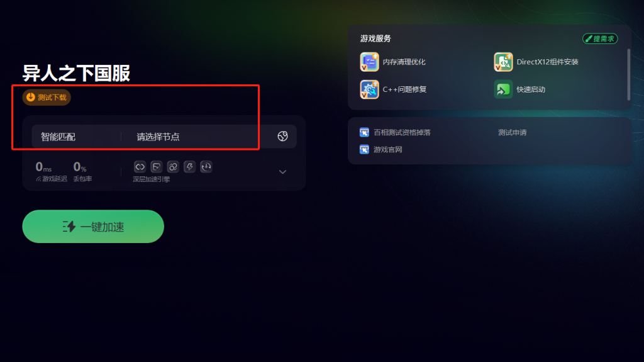Open the 请选择节点 node selector

coord(197,137)
